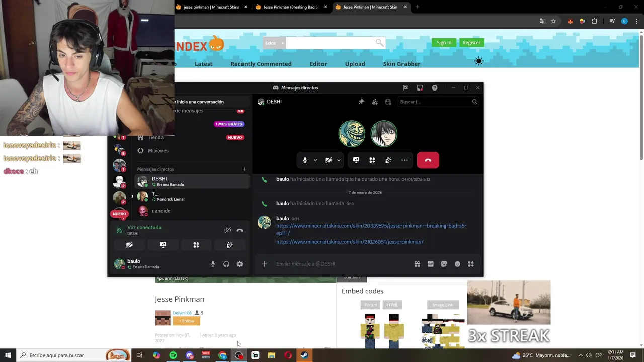The image size is (644, 362).
Task: Select HTML embed code tab
Action: (392, 305)
